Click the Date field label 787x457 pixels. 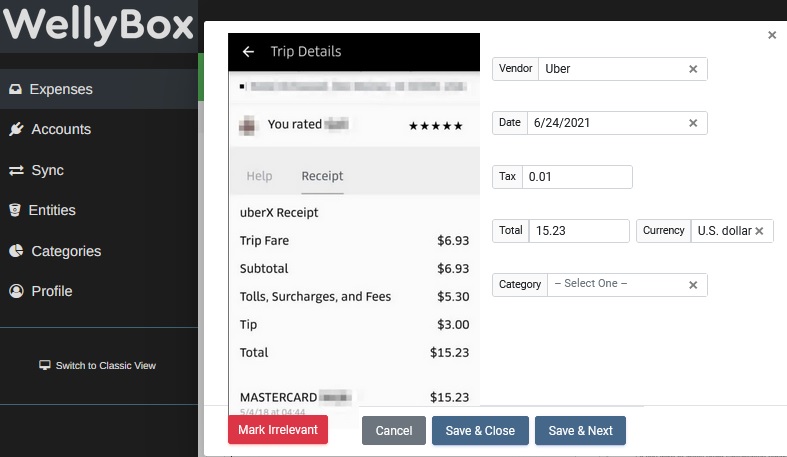(510, 123)
